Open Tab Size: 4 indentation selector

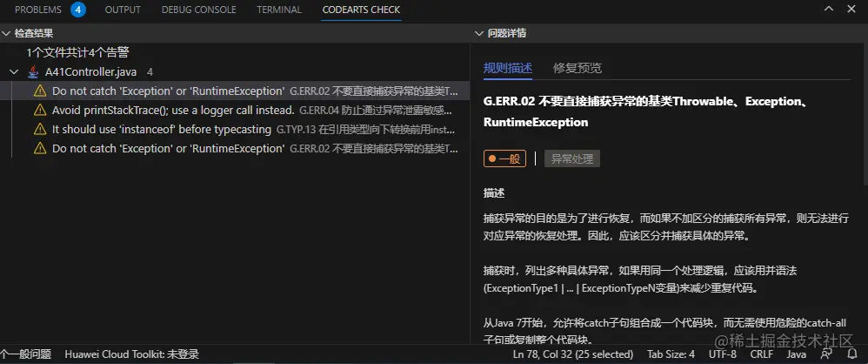(671, 354)
